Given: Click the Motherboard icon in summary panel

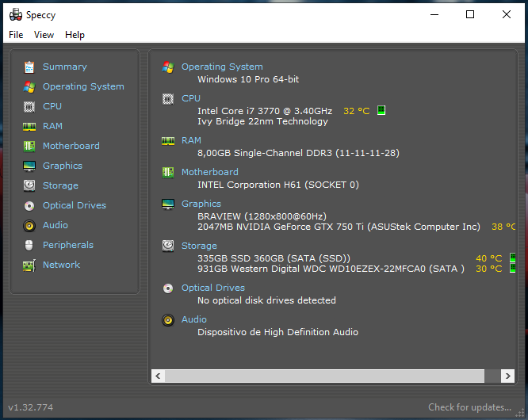Looking at the screenshot, I should [168, 172].
